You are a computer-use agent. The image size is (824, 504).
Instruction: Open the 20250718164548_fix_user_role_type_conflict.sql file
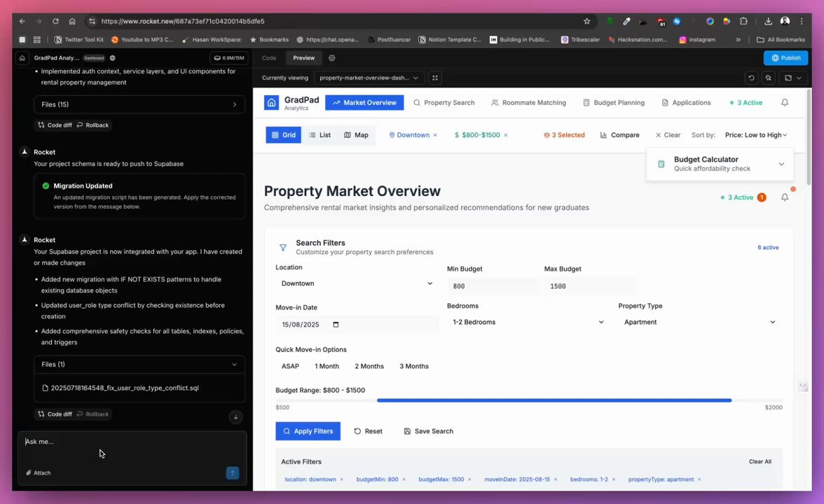pyautogui.click(x=121, y=388)
